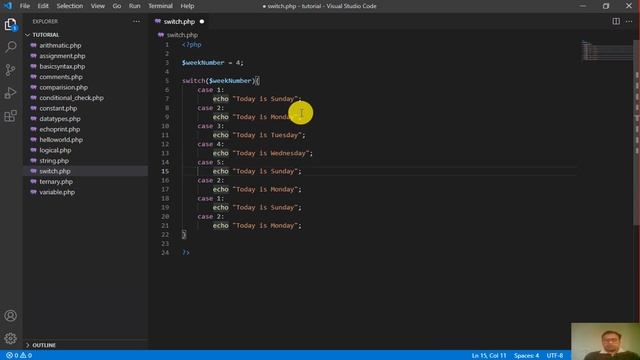Open the File menu

pyautogui.click(x=25, y=6)
